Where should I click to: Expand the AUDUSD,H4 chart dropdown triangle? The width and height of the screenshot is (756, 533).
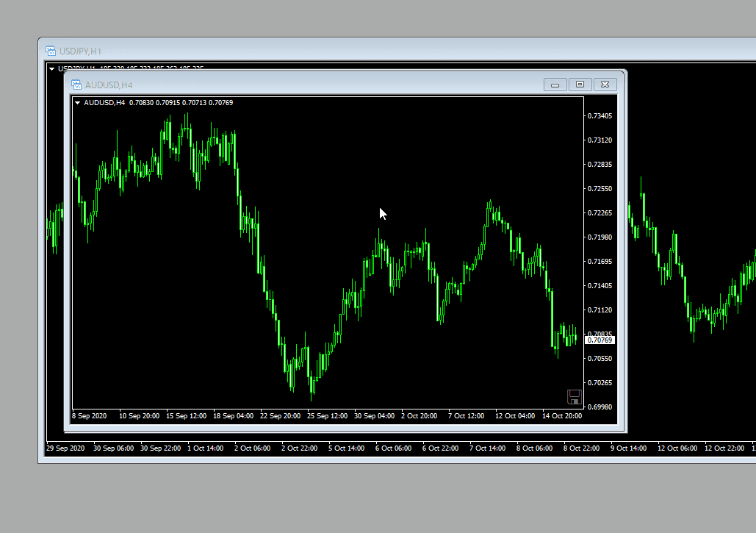(x=77, y=102)
